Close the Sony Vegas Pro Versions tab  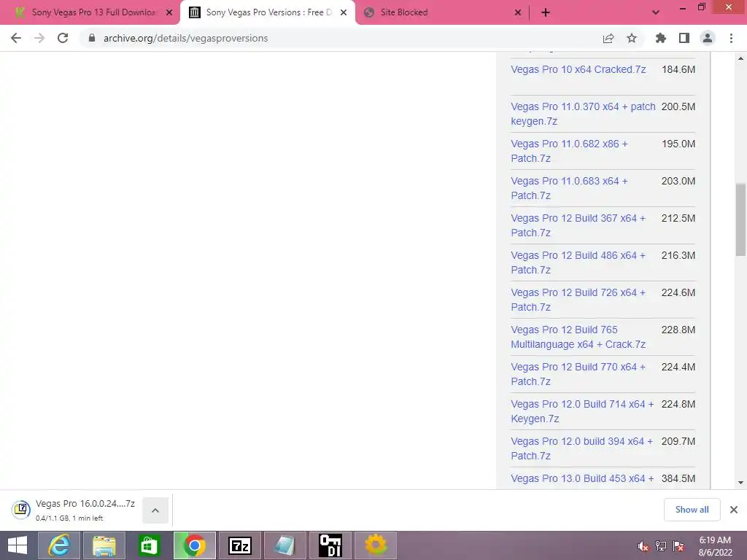pyautogui.click(x=344, y=12)
